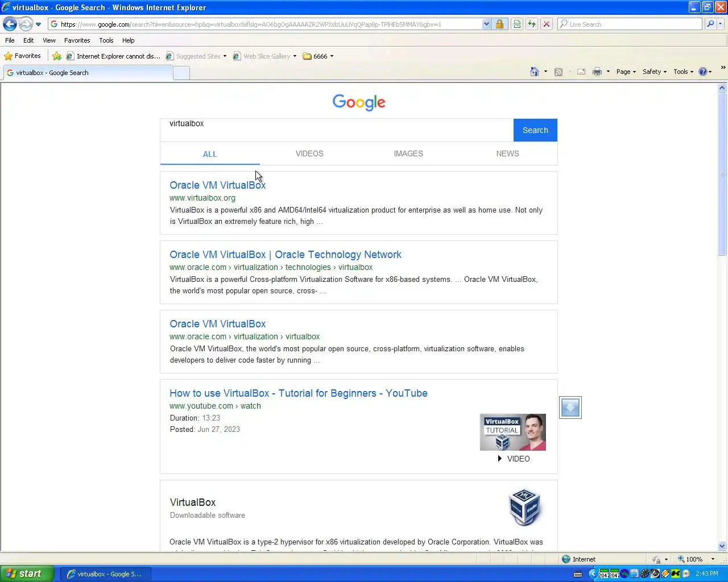Open 'How to use VirtualBox - Tutorial for Beginners' link
Image resolution: width=728 pixels, height=582 pixels.
(x=299, y=393)
